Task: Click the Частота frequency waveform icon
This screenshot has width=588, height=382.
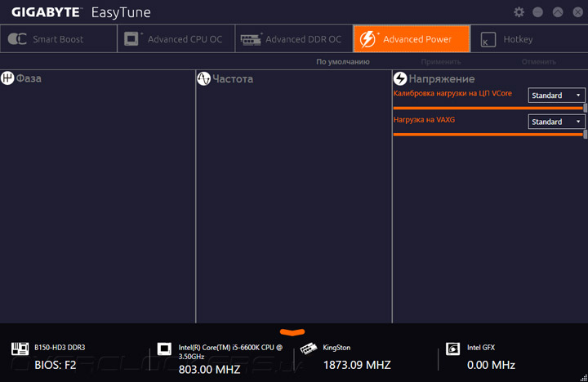Action: click(203, 78)
